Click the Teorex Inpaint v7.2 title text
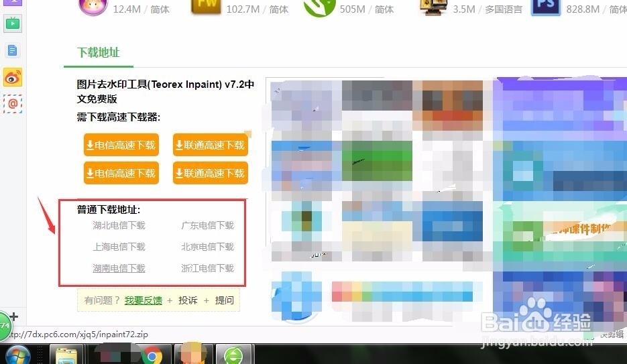Image resolution: width=627 pixels, height=364 pixels. tap(165, 91)
